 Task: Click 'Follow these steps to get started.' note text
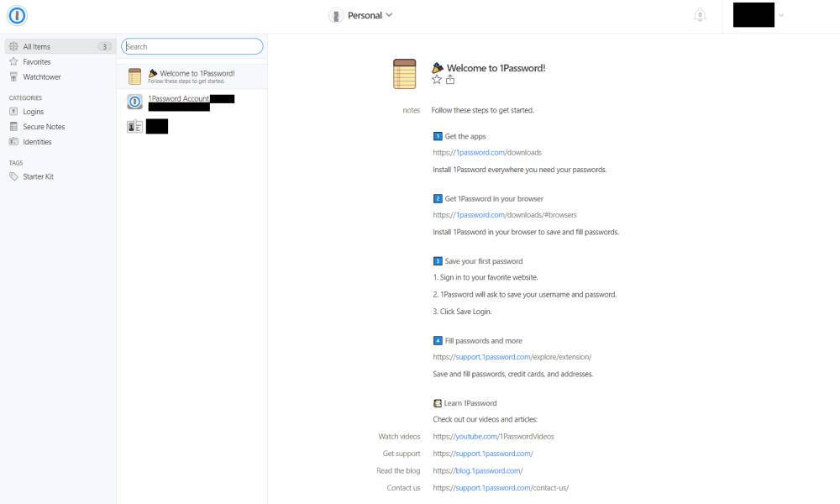coord(483,110)
